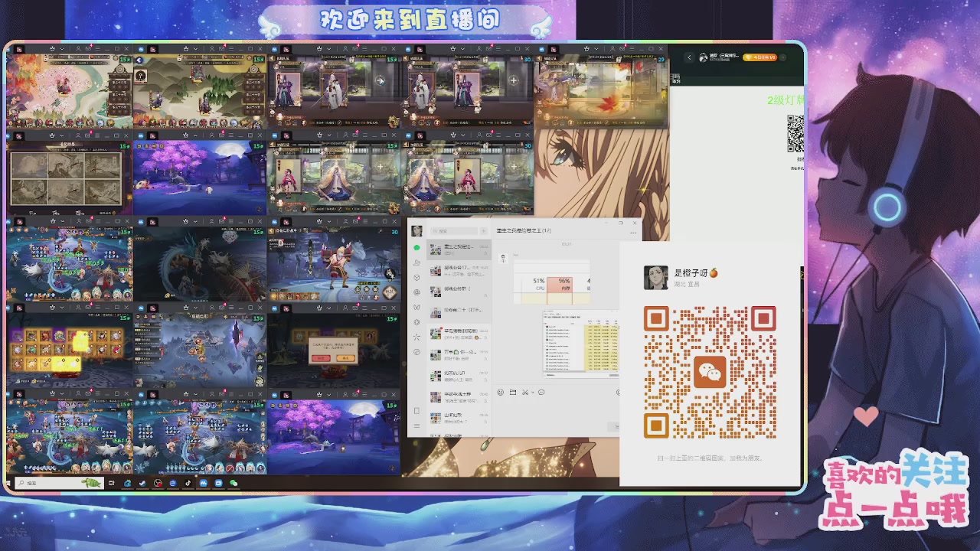This screenshot has width=980, height=551.
Task: Open mail icon in cherry-blossom map emulator title bar
Action: pos(88,49)
